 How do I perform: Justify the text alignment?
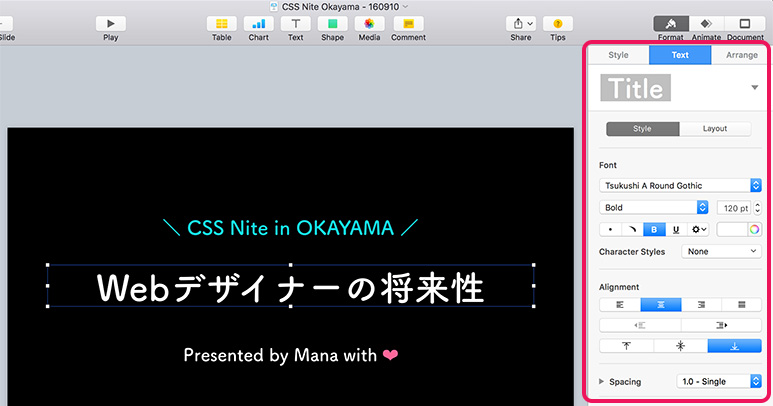(x=741, y=305)
